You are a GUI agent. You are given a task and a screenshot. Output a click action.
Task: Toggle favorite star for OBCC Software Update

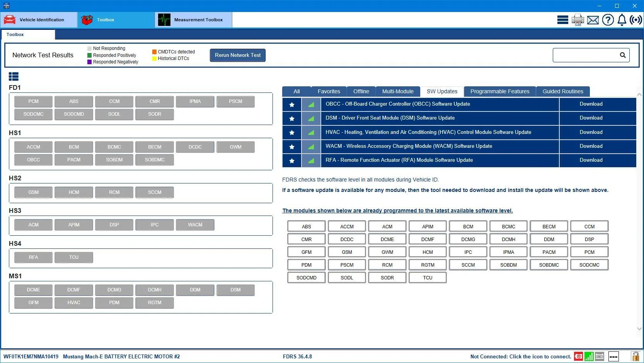292,104
